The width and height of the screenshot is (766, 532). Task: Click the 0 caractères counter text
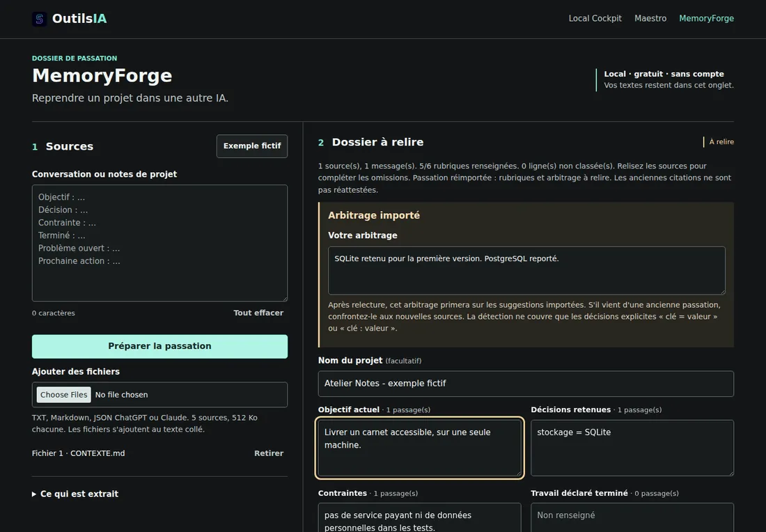(53, 313)
